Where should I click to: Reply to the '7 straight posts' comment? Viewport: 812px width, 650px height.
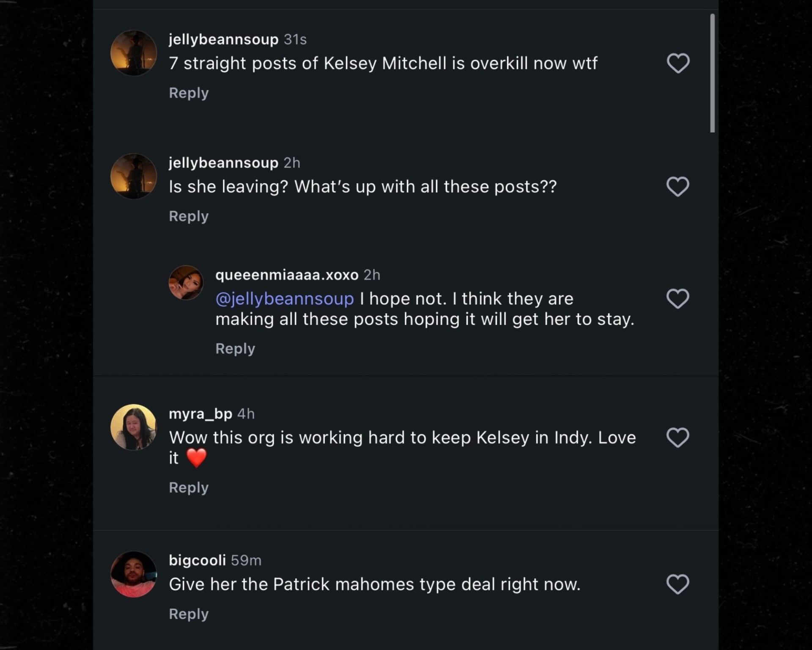coord(189,93)
